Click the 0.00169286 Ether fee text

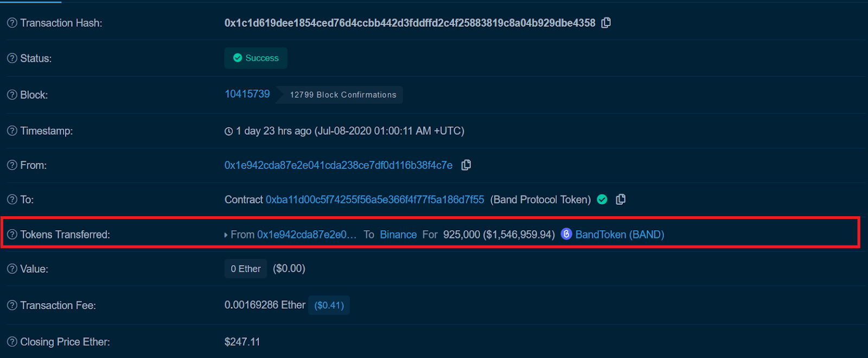click(x=265, y=305)
